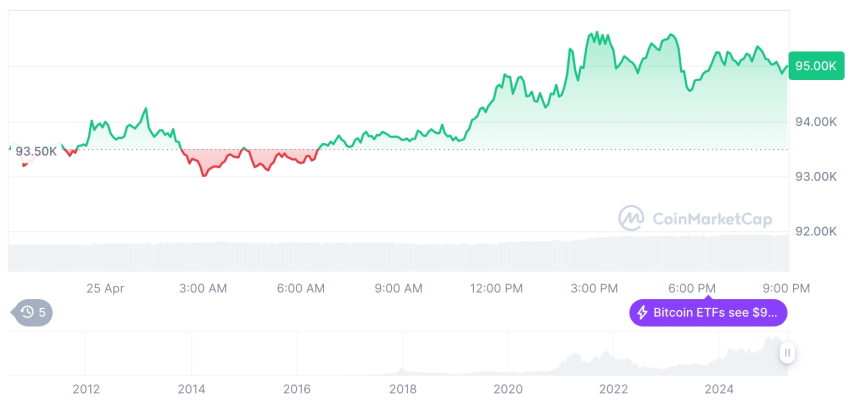Click the 93.50K opening price label
860x401 pixels.
[37, 151]
